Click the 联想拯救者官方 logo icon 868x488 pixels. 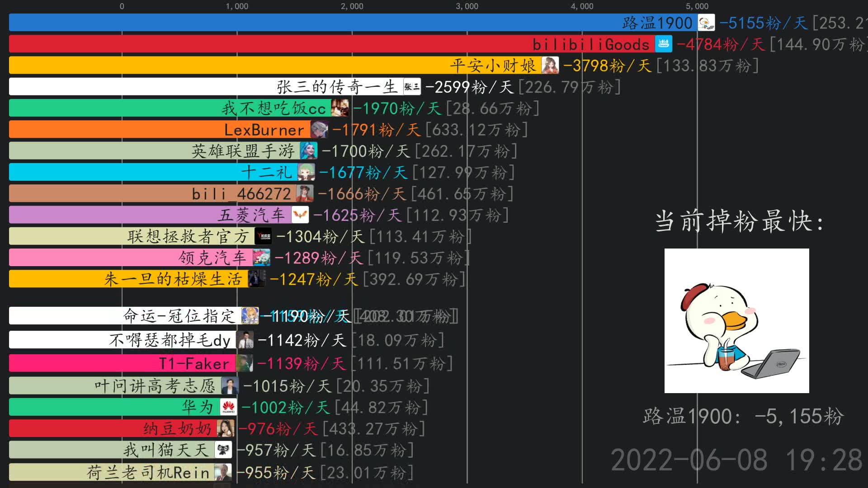click(x=263, y=236)
